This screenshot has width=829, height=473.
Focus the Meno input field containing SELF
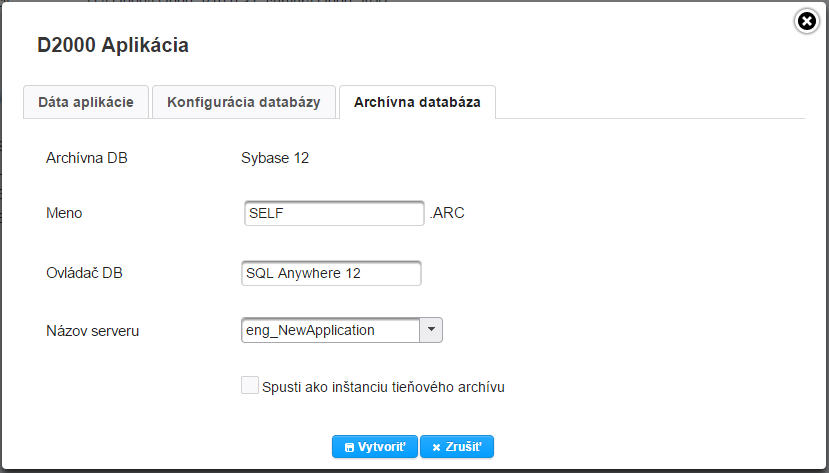[334, 213]
